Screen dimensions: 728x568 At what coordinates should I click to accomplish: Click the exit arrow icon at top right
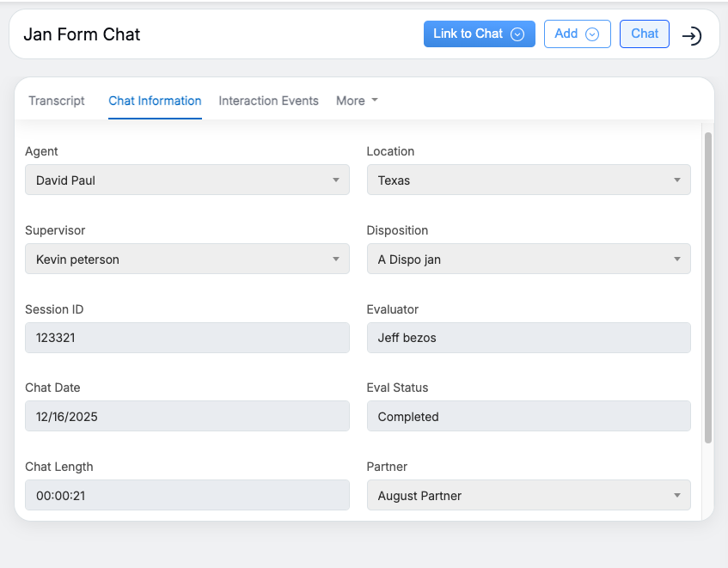coord(692,35)
